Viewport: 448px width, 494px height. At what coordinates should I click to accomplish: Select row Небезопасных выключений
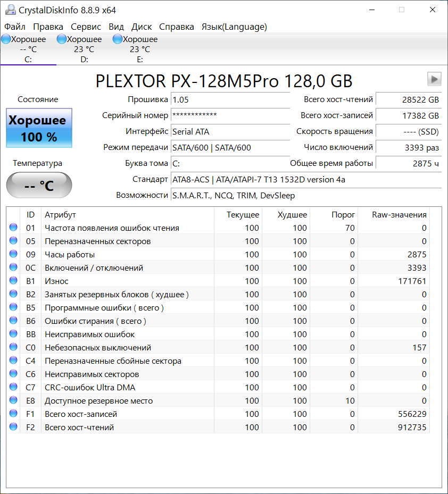point(218,347)
